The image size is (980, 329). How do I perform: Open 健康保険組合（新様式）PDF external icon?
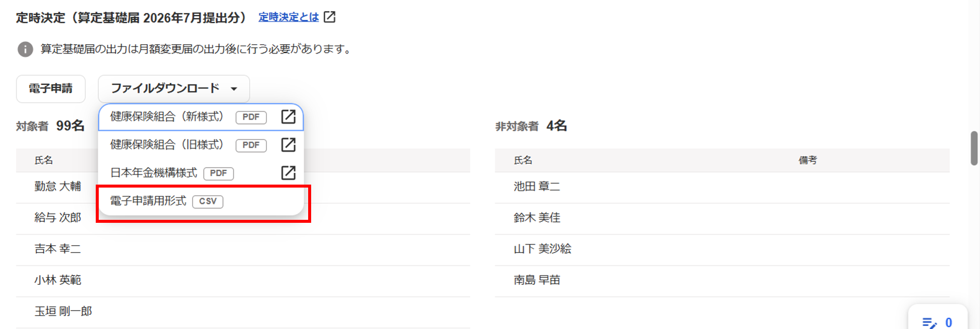tap(288, 117)
